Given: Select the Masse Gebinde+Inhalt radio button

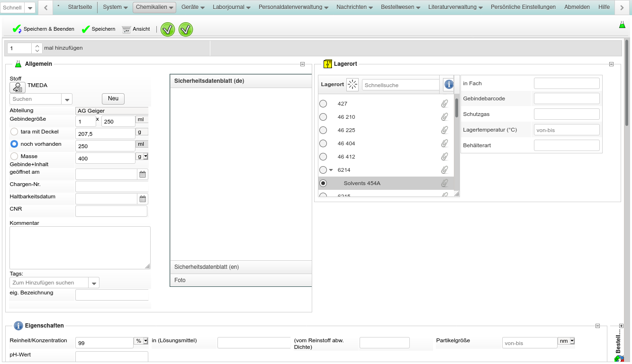Looking at the screenshot, I should [x=14, y=156].
